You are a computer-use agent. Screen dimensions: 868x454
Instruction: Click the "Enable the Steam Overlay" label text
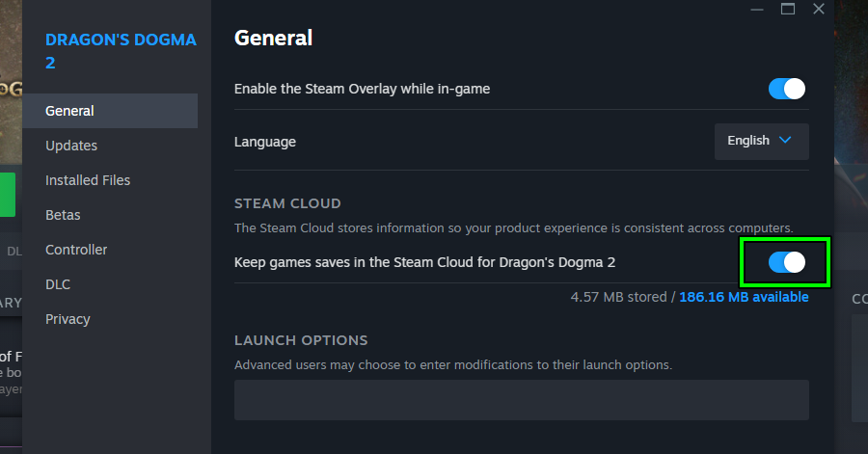pyautogui.click(x=362, y=89)
